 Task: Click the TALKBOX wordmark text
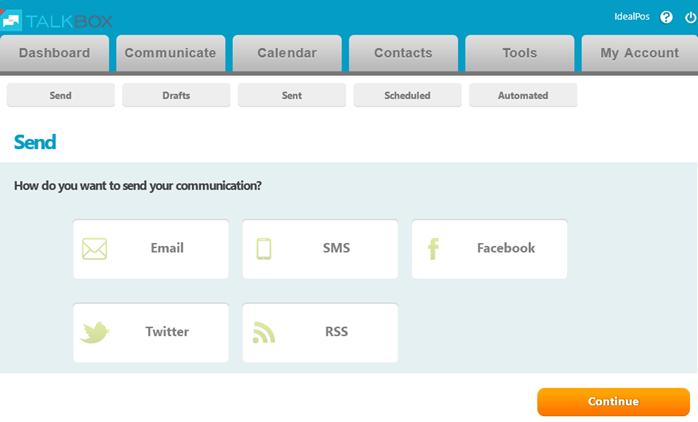tap(69, 21)
